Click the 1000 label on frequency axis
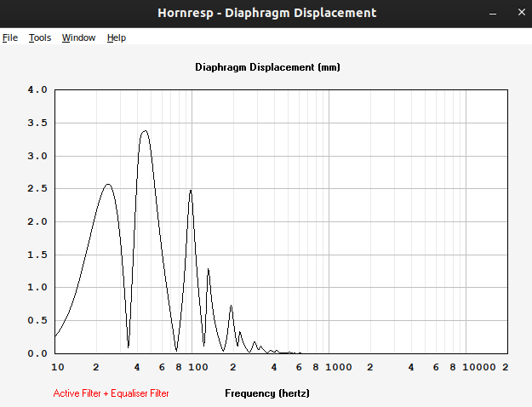 coord(338,367)
